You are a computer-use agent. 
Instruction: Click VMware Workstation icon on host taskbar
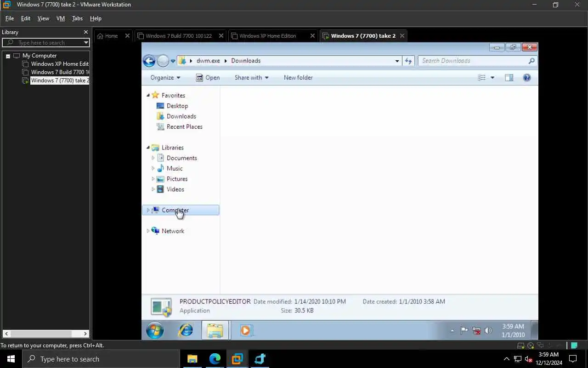[237, 359]
